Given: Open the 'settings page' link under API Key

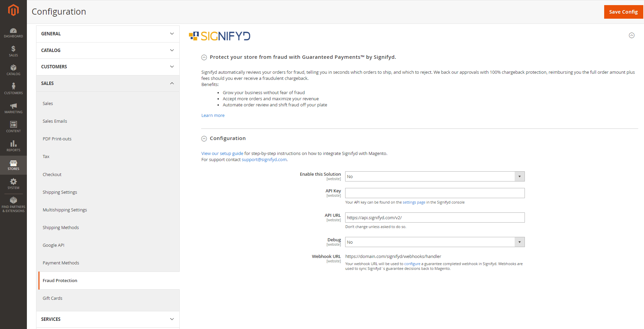Looking at the screenshot, I should coord(414,202).
